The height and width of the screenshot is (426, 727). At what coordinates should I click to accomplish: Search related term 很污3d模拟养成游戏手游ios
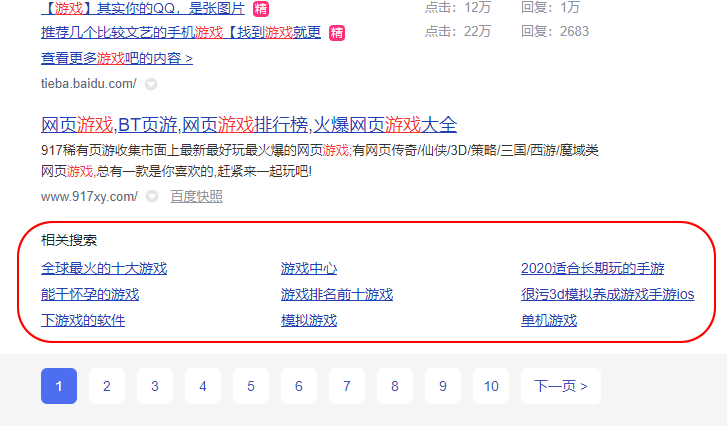coord(607,294)
